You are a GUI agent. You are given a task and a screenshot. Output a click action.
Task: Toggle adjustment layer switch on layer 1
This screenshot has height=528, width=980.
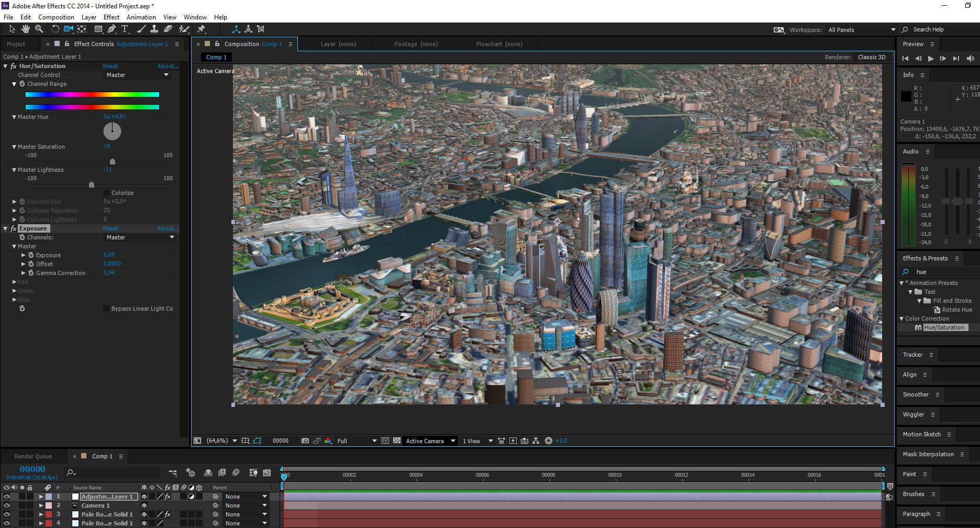click(x=191, y=497)
